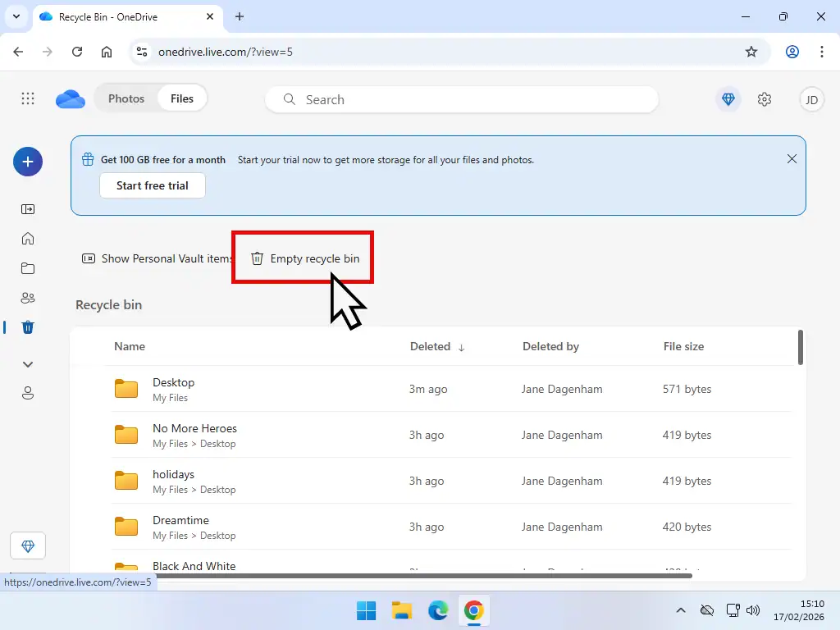The width and height of the screenshot is (840, 630).
Task: Open OneDrive settings with the gear icon
Action: [765, 98]
